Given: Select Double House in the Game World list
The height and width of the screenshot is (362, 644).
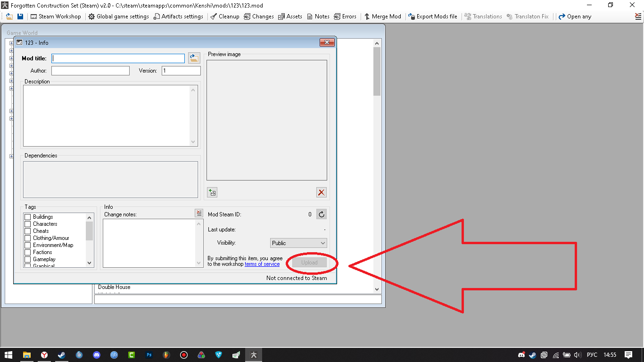Looking at the screenshot, I should pyautogui.click(x=114, y=287).
